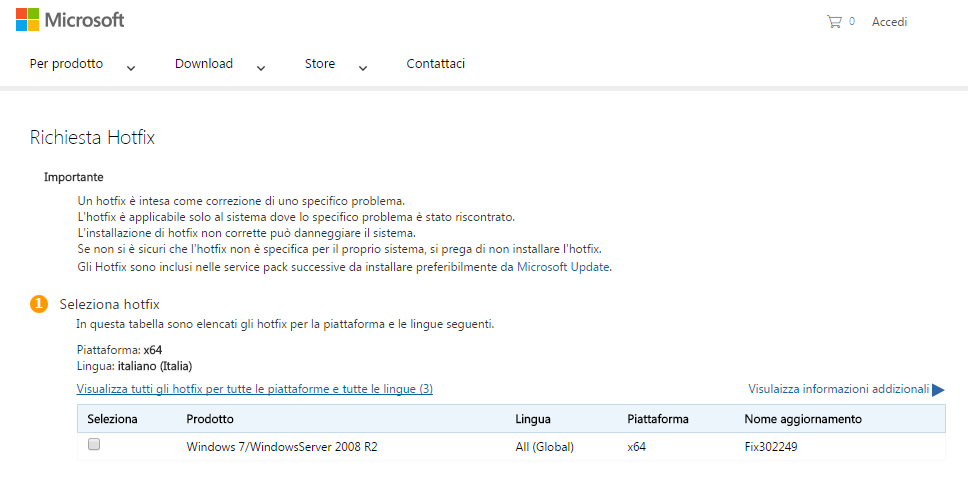Select the Fix302249 update name cell
Image resolution: width=968 pixels, height=481 pixels.
770,447
